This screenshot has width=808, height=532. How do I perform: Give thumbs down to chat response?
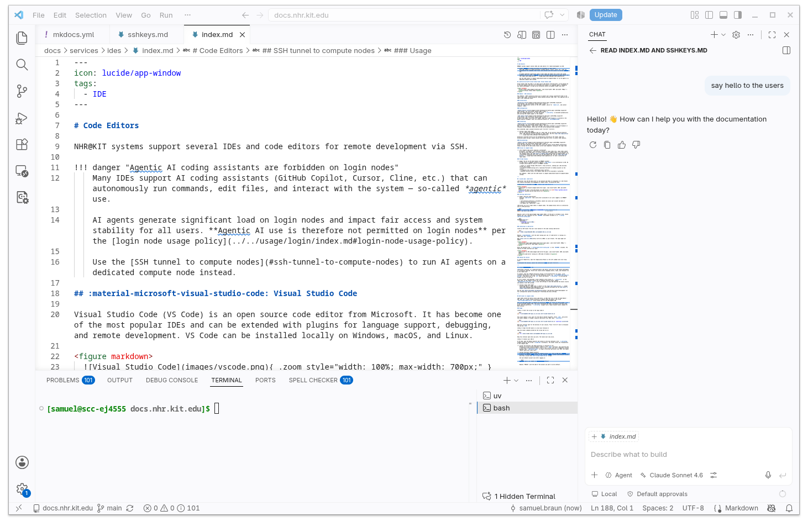click(636, 145)
